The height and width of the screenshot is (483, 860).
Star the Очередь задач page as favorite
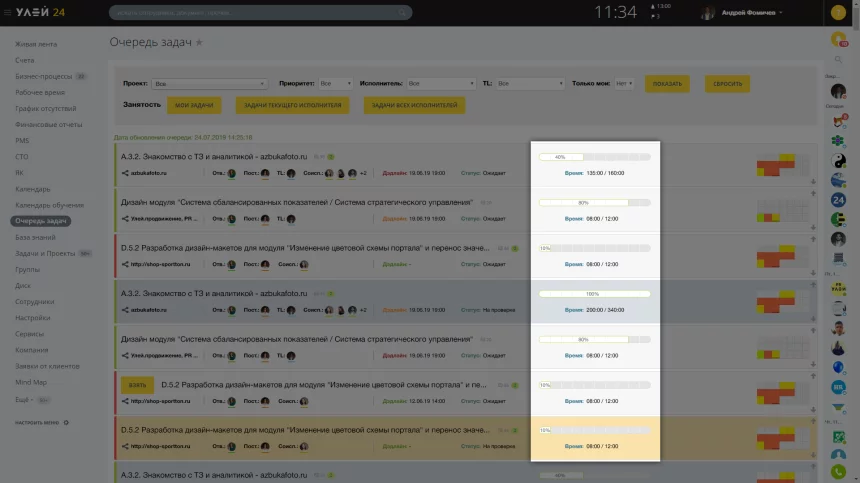tap(199, 42)
